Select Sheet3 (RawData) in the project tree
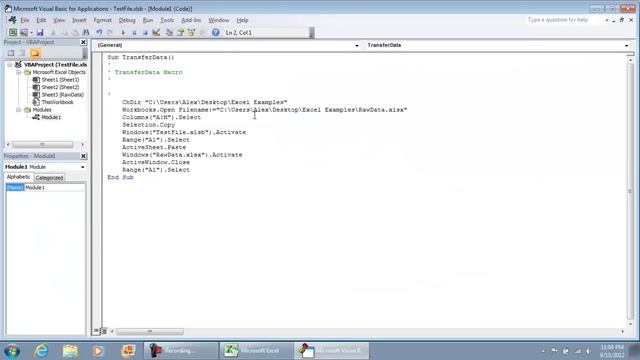Viewport: 640px width, 360px height. tap(62, 95)
